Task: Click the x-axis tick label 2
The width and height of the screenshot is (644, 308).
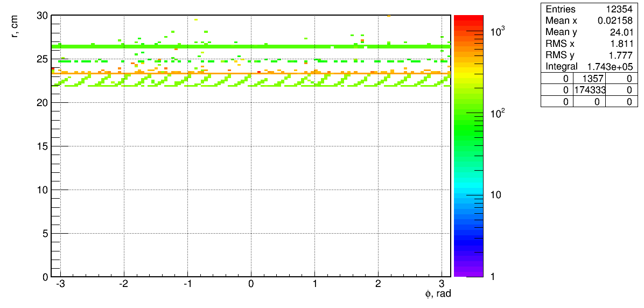Action: 378,284
